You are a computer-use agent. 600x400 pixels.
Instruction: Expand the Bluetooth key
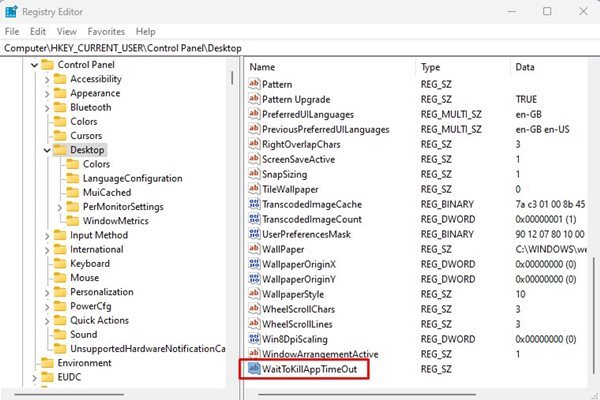[47, 108]
